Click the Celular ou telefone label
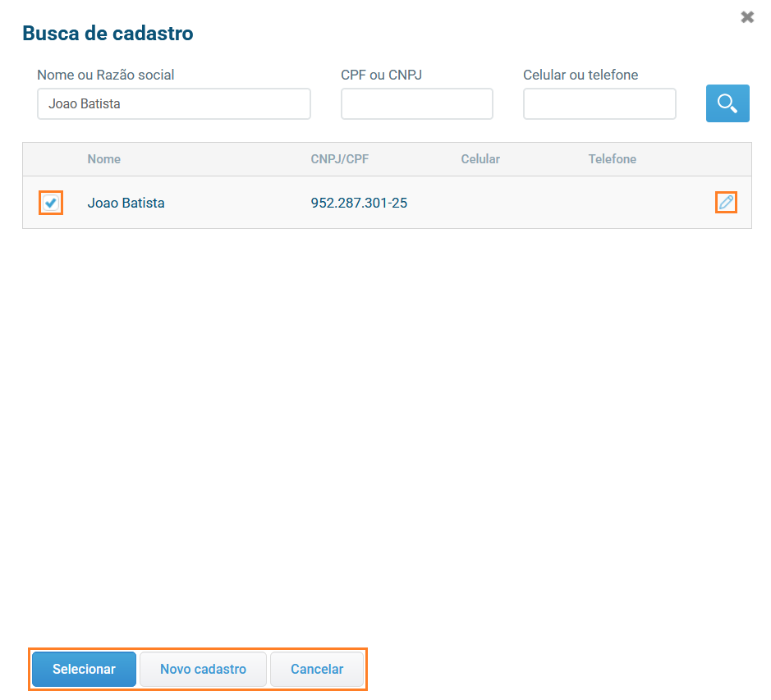771x700 pixels. coord(581,75)
